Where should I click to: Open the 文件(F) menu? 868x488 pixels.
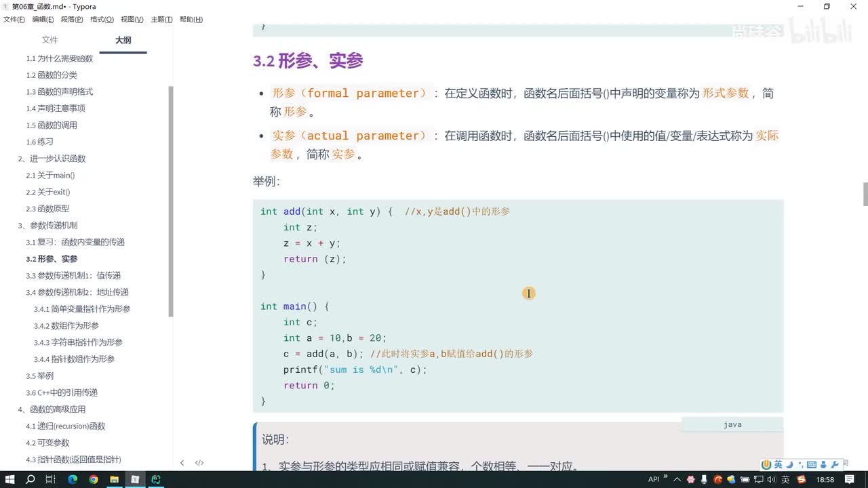click(x=14, y=20)
